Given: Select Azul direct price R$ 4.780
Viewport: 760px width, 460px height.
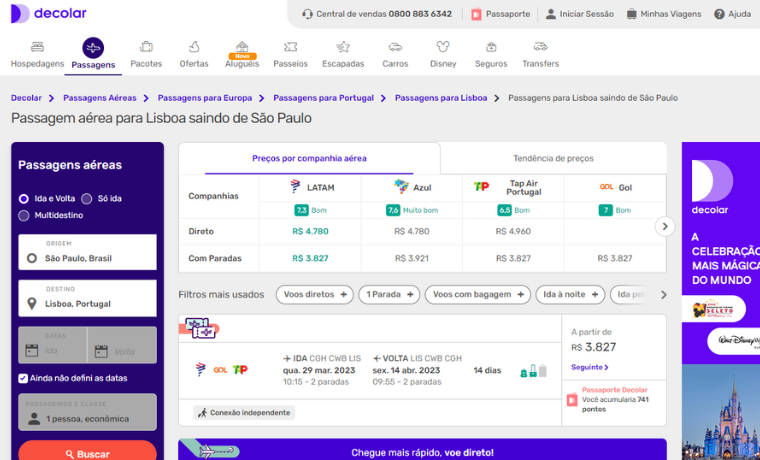Looking at the screenshot, I should click(412, 232).
